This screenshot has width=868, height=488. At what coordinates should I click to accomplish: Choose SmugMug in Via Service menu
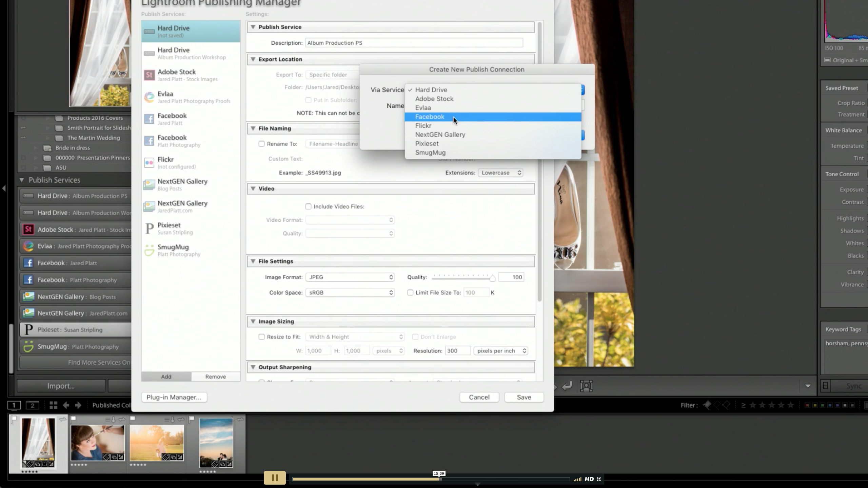click(x=493, y=152)
